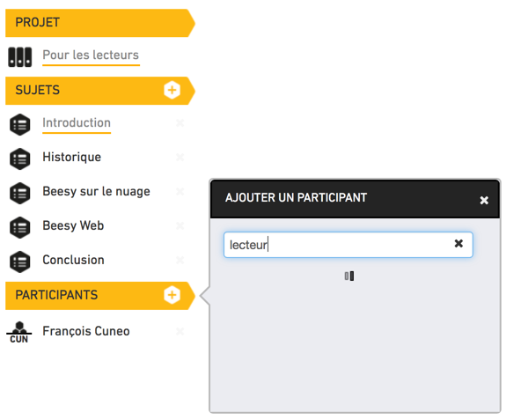
Task: Close the Ajouter un participant popup
Action: 484,200
